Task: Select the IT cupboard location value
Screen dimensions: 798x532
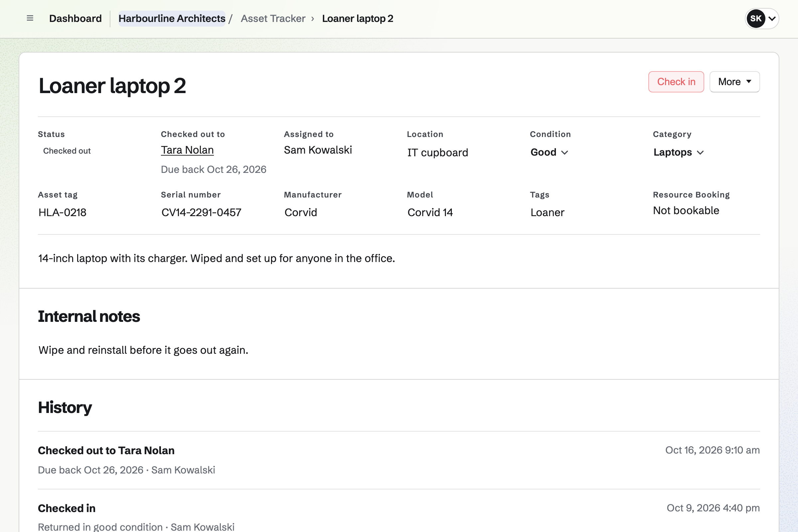Action: [x=438, y=153]
